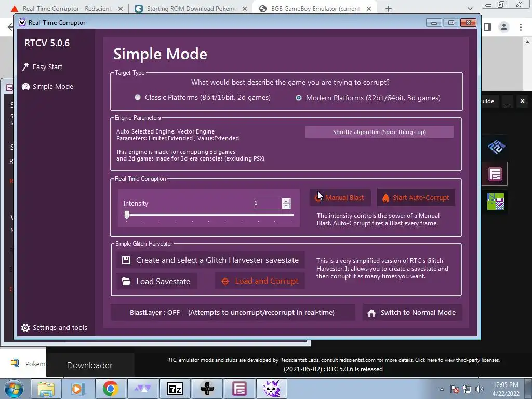Open the Windows Start menu

[14, 389]
